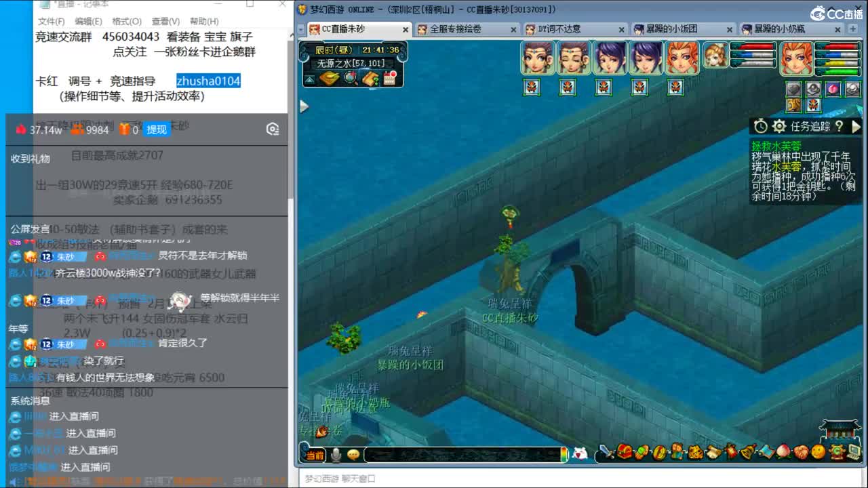The height and width of the screenshot is (488, 868).
Task: Open the calendar icon with red dot
Action: tap(390, 79)
